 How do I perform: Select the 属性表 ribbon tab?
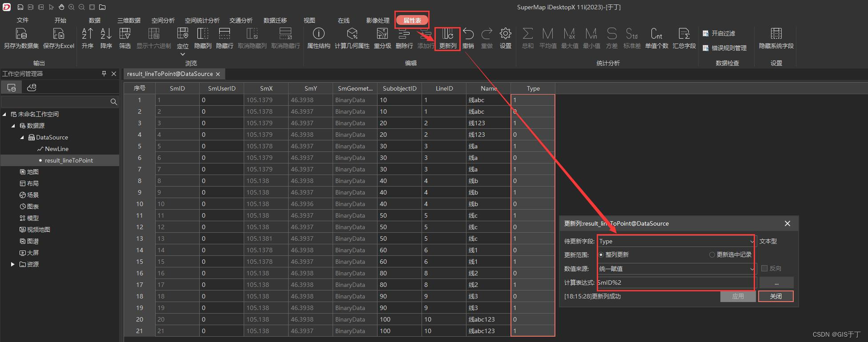412,20
